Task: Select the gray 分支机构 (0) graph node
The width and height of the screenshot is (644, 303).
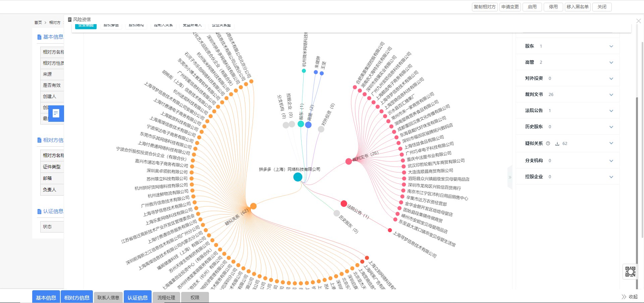Action: pos(286,125)
